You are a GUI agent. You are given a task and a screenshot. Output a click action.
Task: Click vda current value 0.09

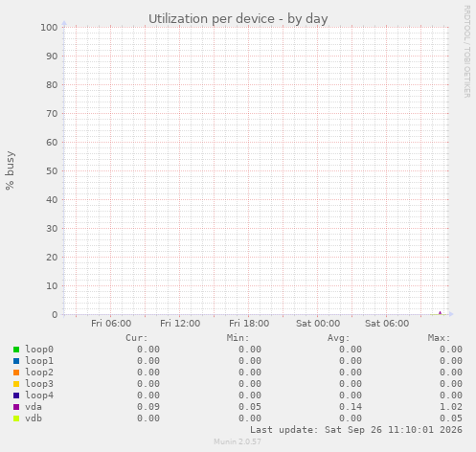(148, 407)
